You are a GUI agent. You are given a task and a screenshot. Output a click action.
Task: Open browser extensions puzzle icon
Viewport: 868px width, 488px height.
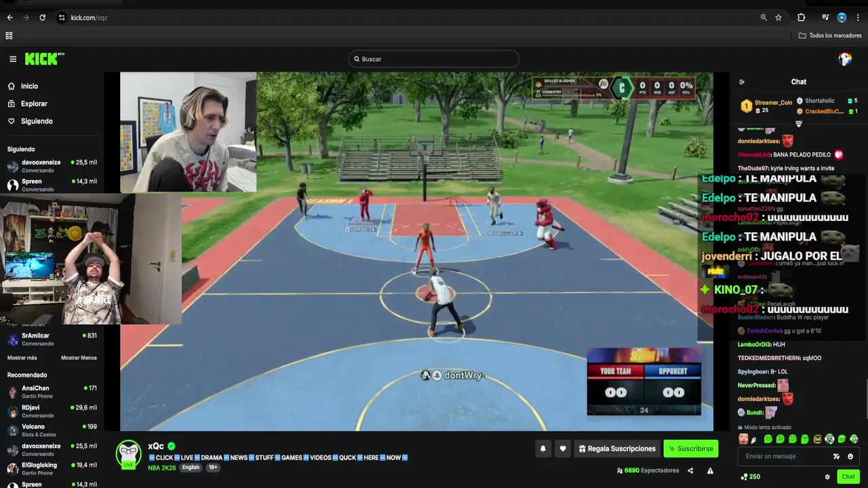[801, 18]
